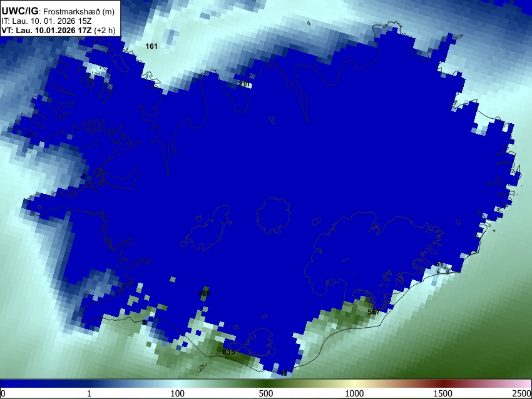Click the dark red 1500 m color on the legend bar
532x399 pixels.
(x=443, y=383)
